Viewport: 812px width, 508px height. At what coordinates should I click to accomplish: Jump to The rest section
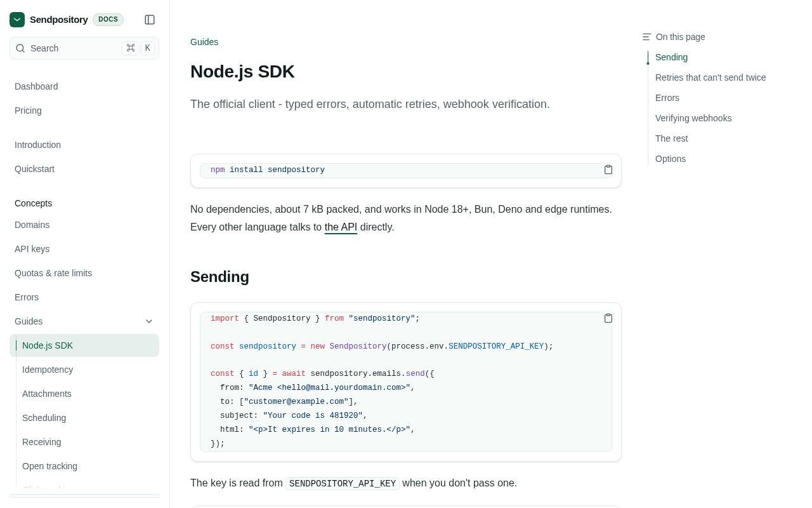click(671, 138)
